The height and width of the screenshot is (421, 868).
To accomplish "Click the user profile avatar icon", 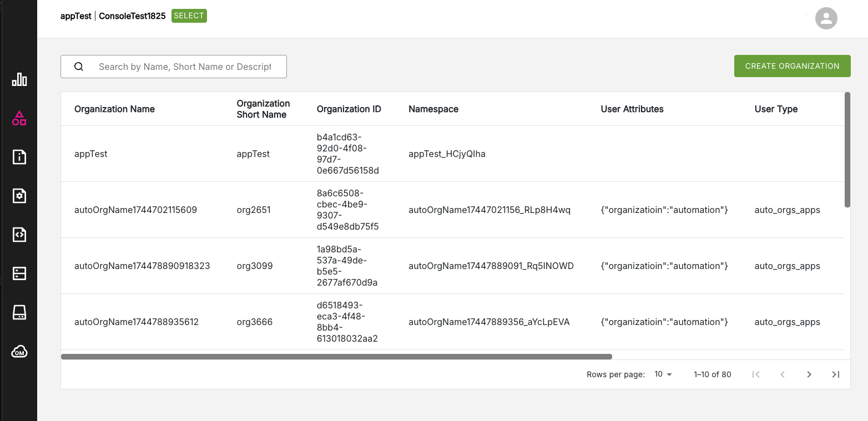I will [x=826, y=18].
